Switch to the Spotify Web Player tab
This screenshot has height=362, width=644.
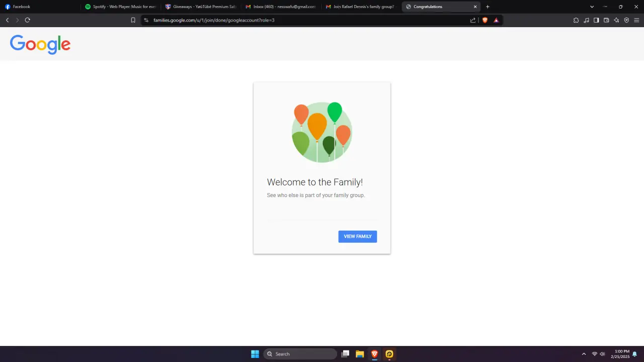(x=121, y=7)
